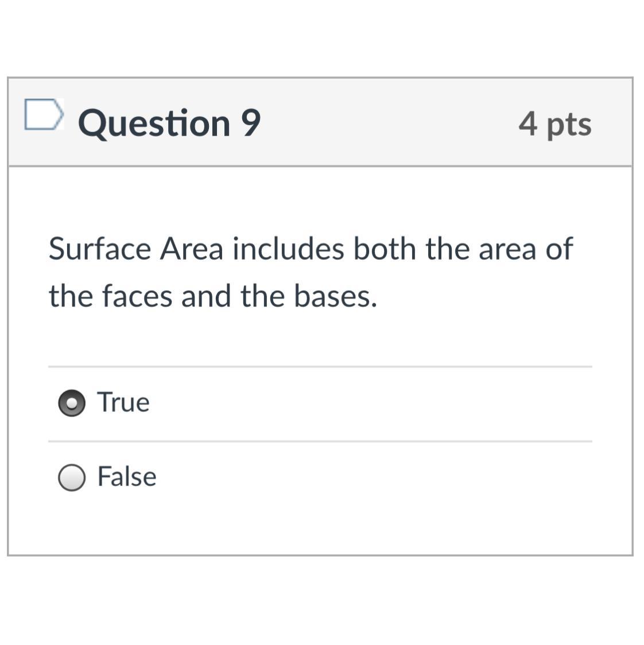The height and width of the screenshot is (645, 644).
Task: Flag Question 9 for review
Action: [43, 115]
